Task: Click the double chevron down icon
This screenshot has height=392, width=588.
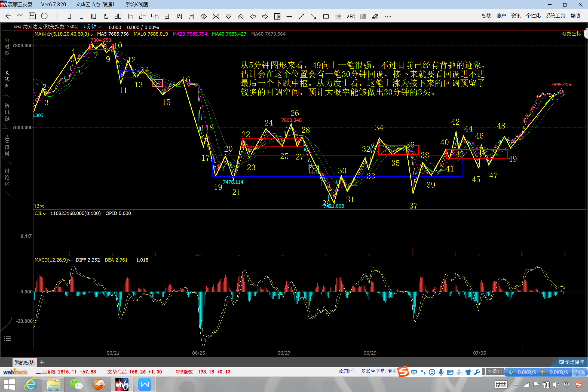Action: (x=228, y=16)
